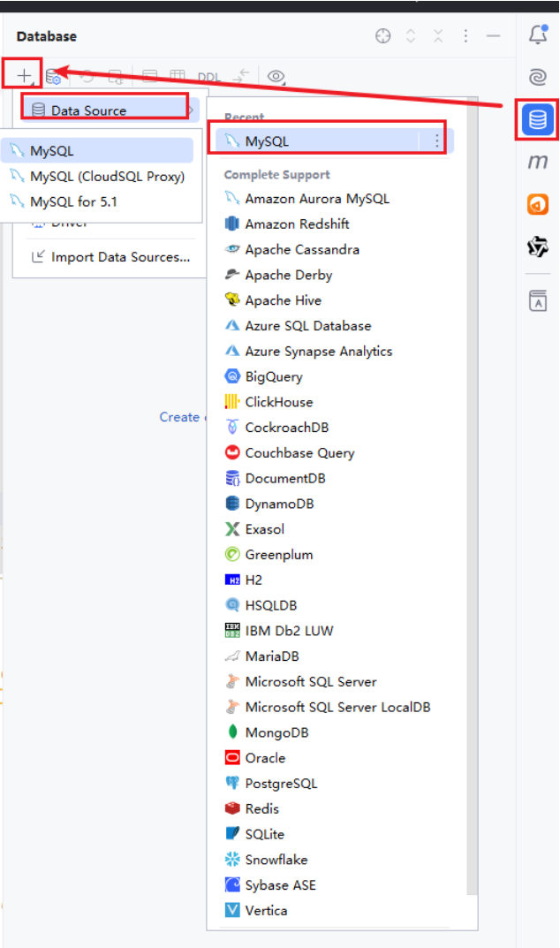Open the translation book icon in sidebar
Screen dimensions: 560x948
[538, 300]
